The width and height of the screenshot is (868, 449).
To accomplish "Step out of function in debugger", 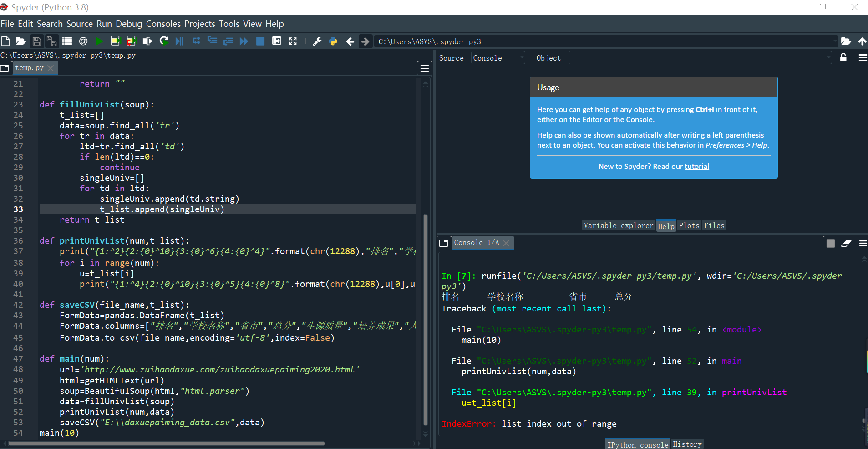I will click(x=228, y=41).
